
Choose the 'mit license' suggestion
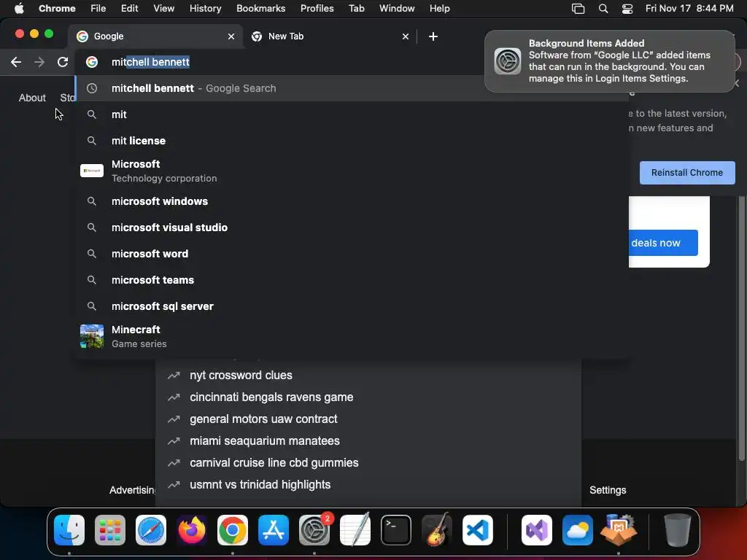[x=352, y=141]
